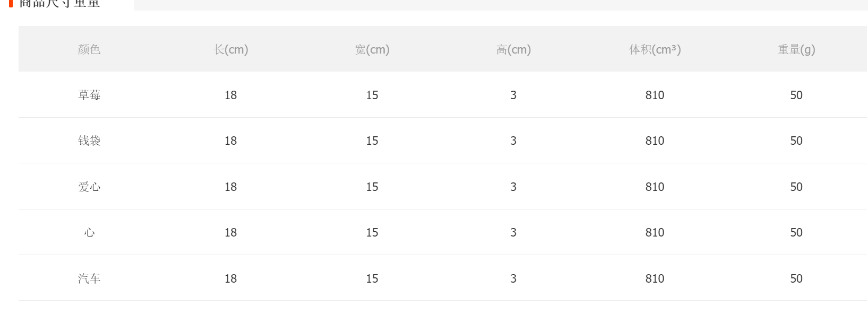Click the weight 50 in 草莓 row

pyautogui.click(x=796, y=95)
